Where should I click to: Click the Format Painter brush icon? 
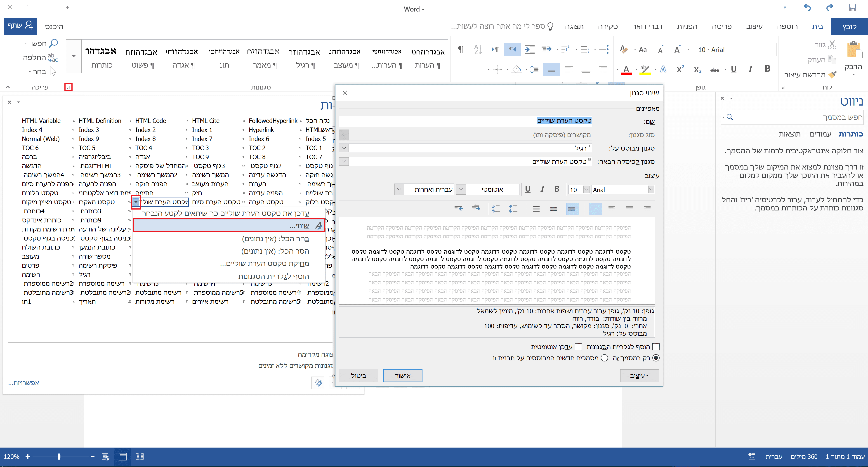point(832,74)
